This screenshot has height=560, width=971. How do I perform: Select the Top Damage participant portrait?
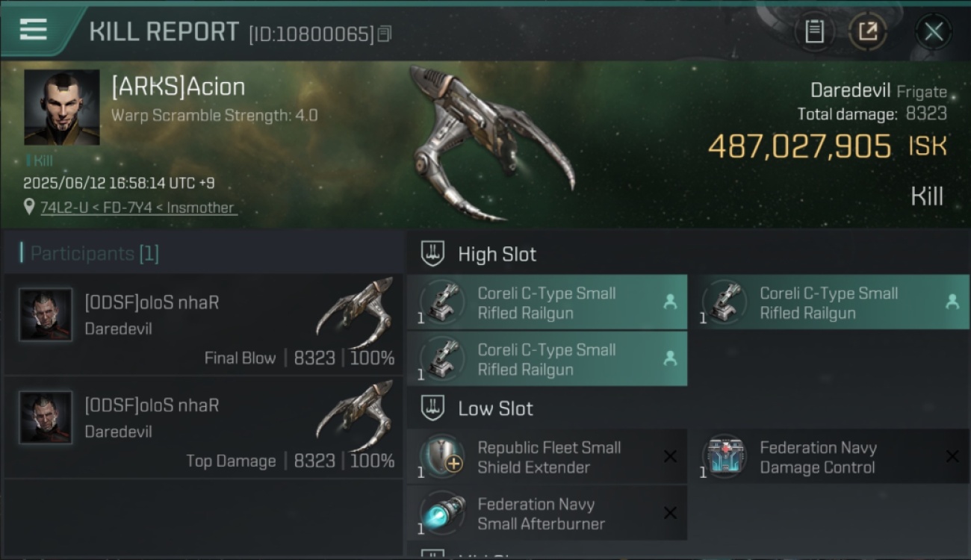tap(46, 417)
